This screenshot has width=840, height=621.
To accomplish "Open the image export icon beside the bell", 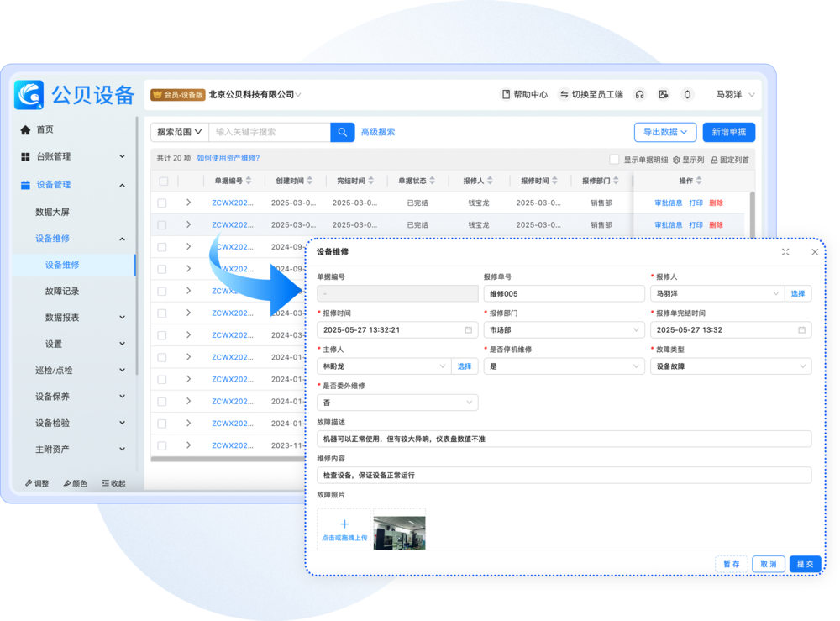I will coord(664,95).
